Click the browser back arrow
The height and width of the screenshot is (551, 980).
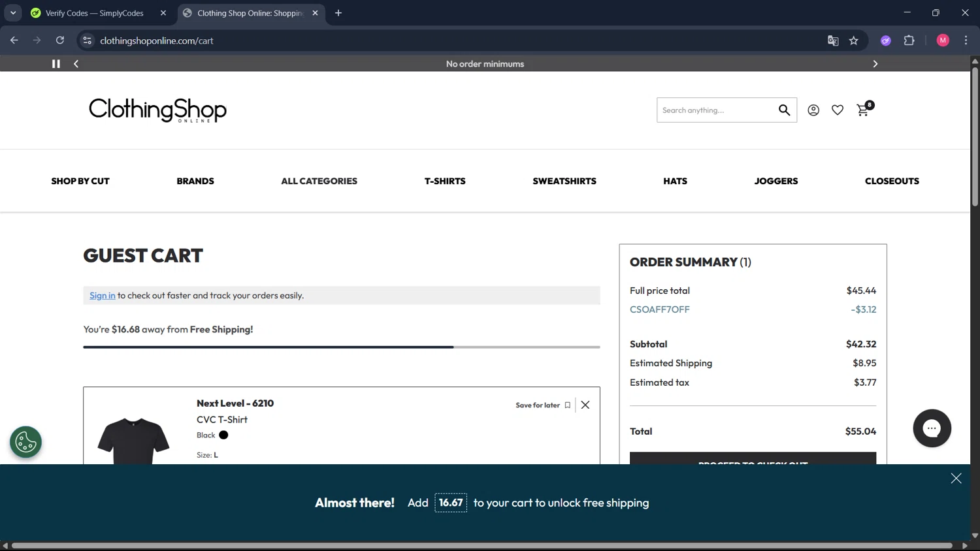(x=14, y=40)
